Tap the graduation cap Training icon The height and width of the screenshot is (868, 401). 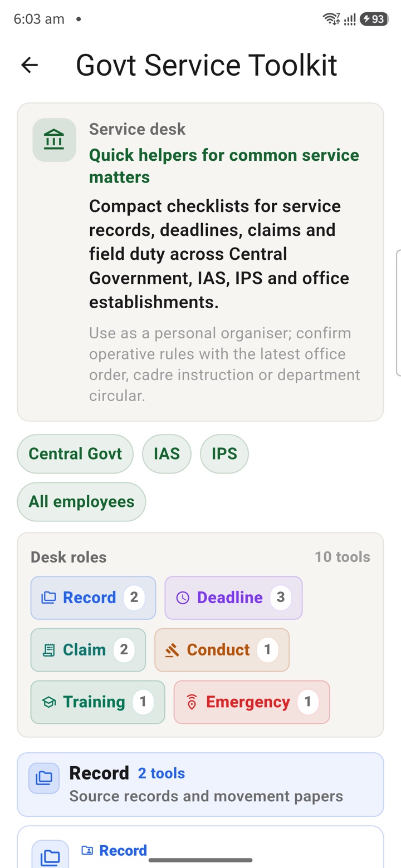tap(49, 702)
